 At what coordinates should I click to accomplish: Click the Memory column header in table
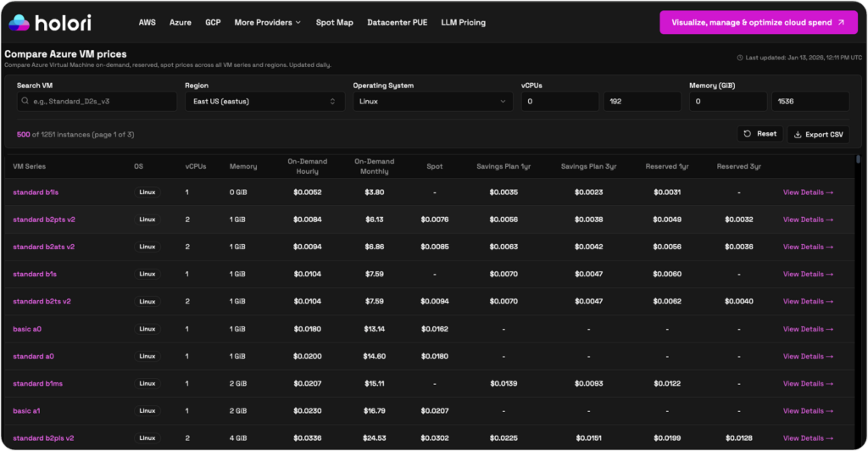pyautogui.click(x=243, y=166)
